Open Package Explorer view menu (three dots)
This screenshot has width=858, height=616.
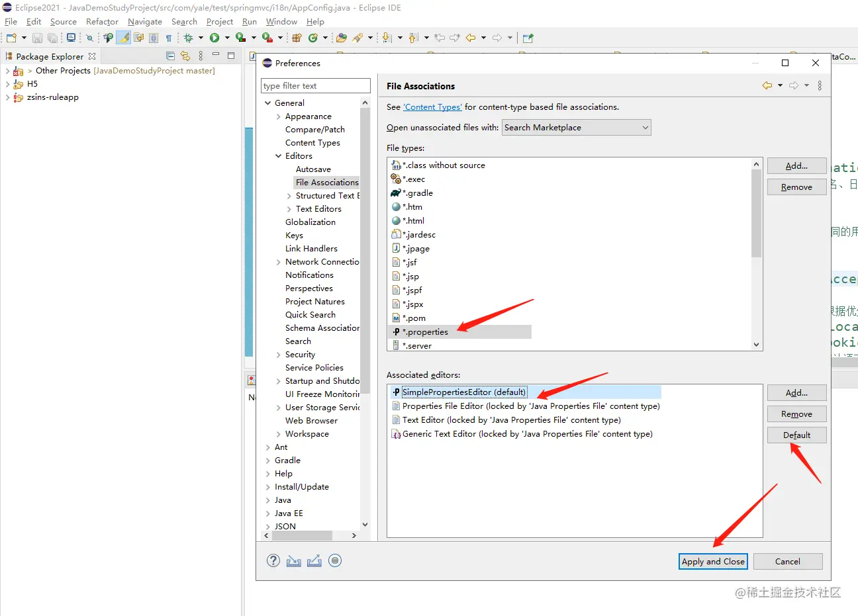point(201,56)
